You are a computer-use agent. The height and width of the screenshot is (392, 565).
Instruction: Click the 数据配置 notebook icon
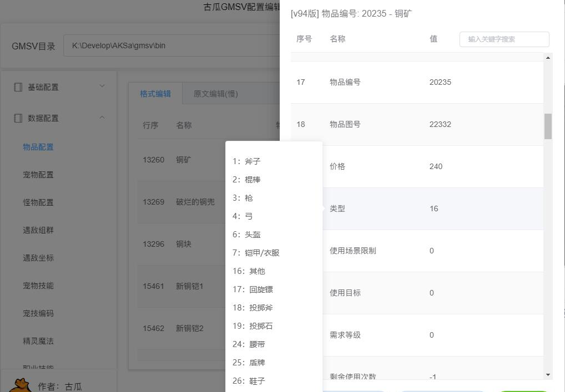[x=18, y=118]
